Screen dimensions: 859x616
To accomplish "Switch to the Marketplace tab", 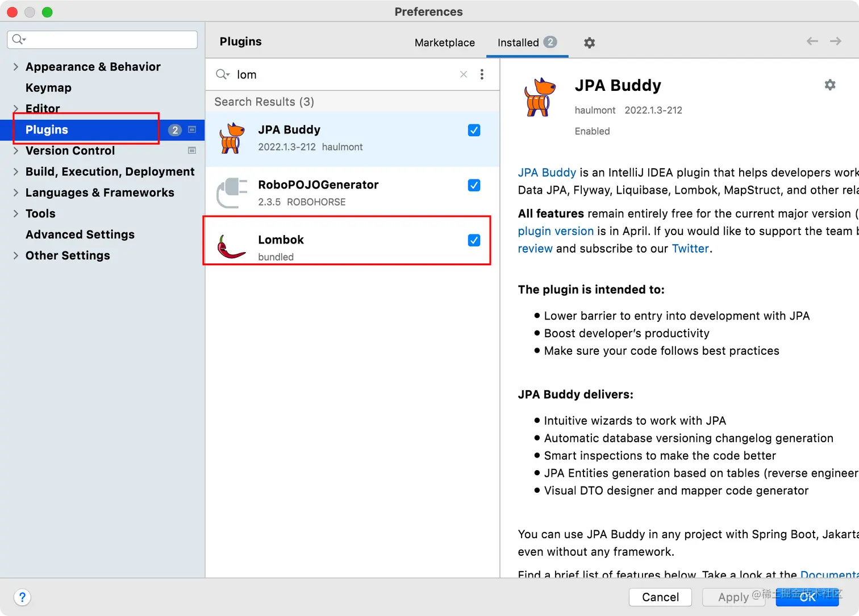I will click(445, 43).
